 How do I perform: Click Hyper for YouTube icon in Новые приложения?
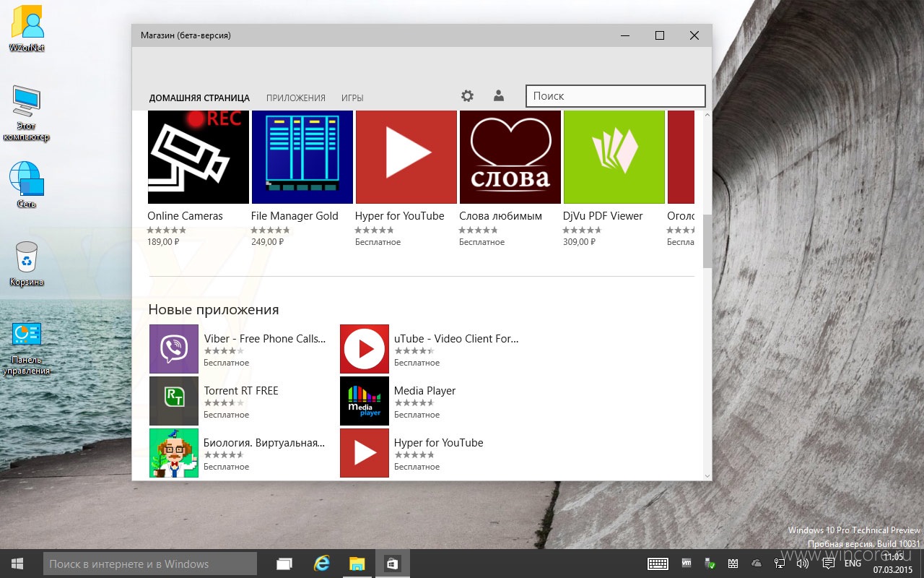[365, 453]
